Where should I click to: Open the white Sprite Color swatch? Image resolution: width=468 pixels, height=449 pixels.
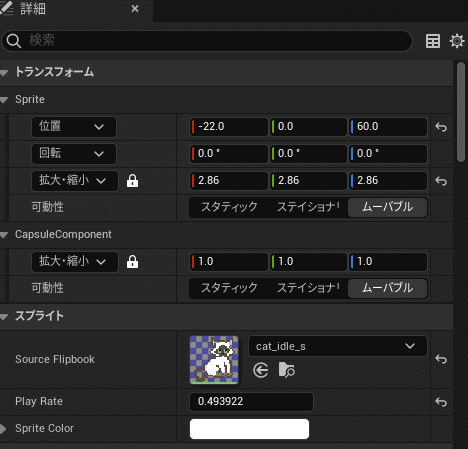pos(249,429)
